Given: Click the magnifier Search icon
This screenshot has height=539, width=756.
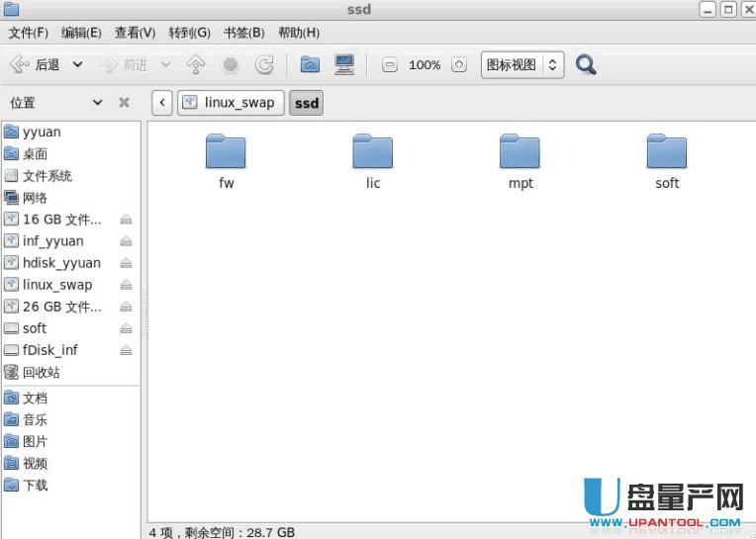Looking at the screenshot, I should pyautogui.click(x=586, y=65).
